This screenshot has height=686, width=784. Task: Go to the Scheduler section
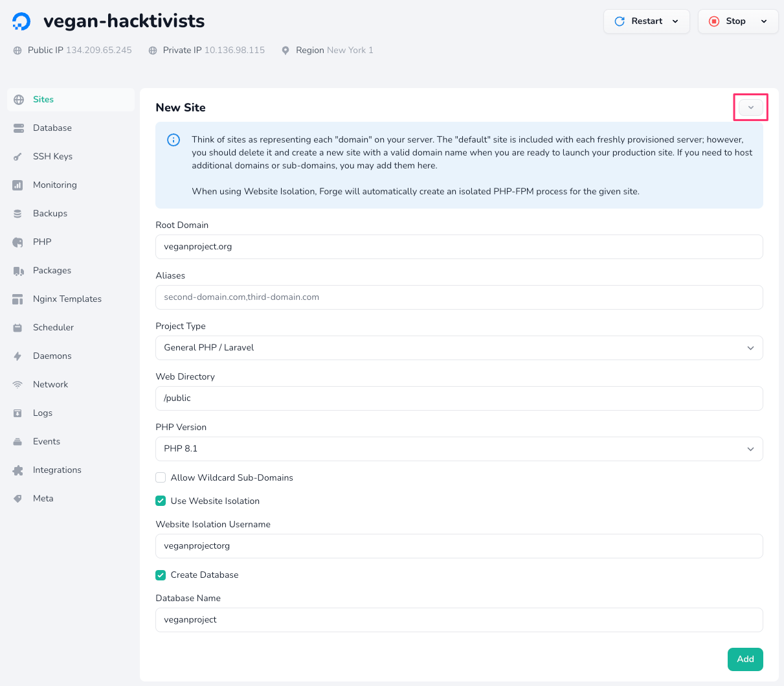[53, 328]
